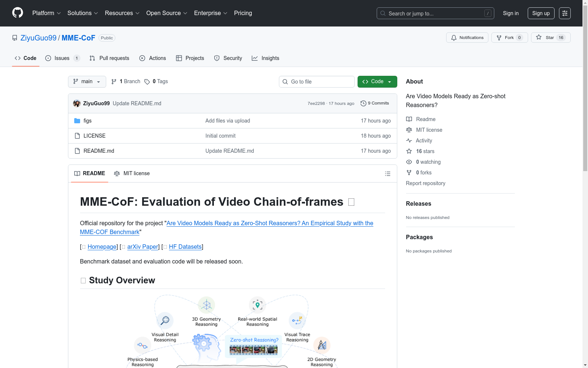Expand the Solutions menu
588x368 pixels.
coord(83,13)
